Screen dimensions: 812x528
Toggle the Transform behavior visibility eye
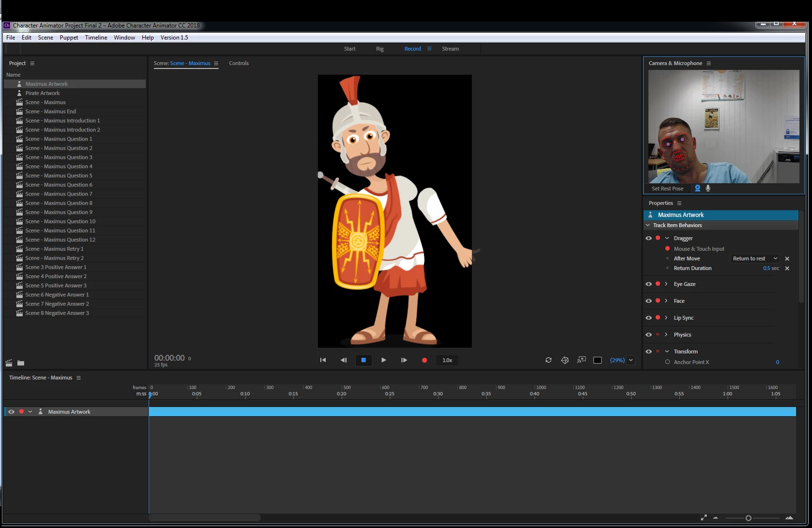[x=649, y=352]
